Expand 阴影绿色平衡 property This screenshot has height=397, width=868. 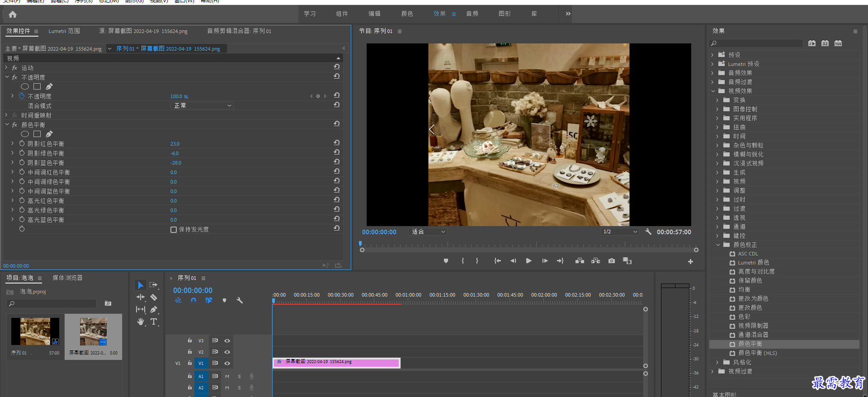point(13,153)
